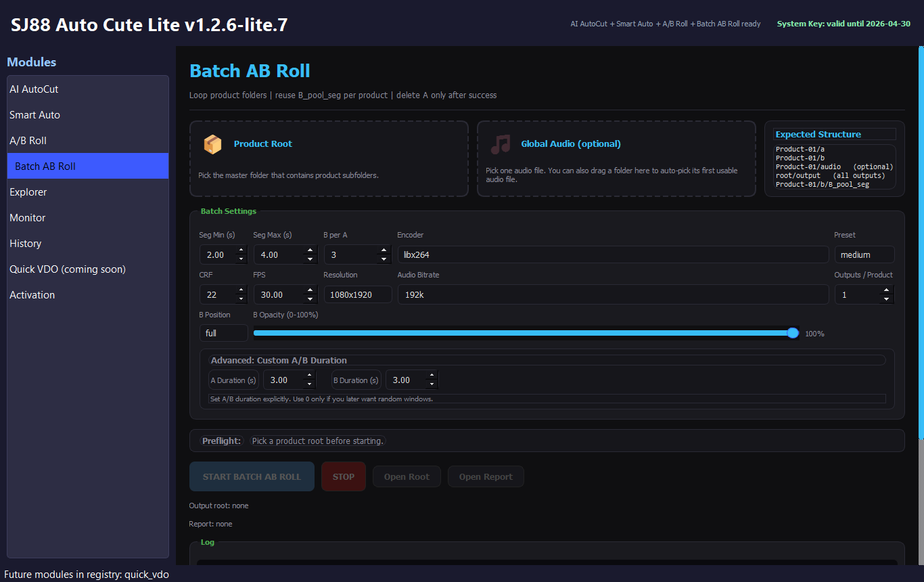Decrease CRF value with down arrow
Screen dimensions: 924x582
coord(241,298)
